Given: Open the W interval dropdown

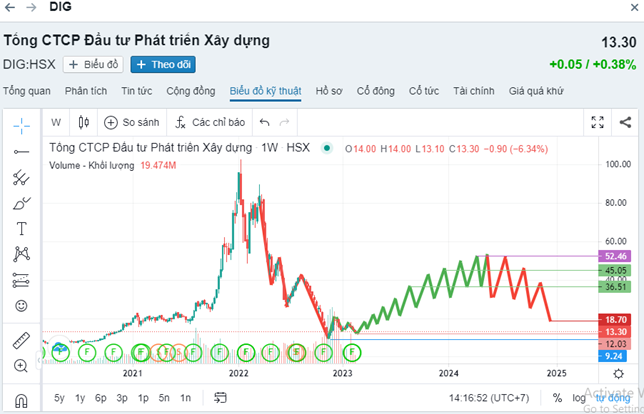Looking at the screenshot, I should pyautogui.click(x=56, y=123).
